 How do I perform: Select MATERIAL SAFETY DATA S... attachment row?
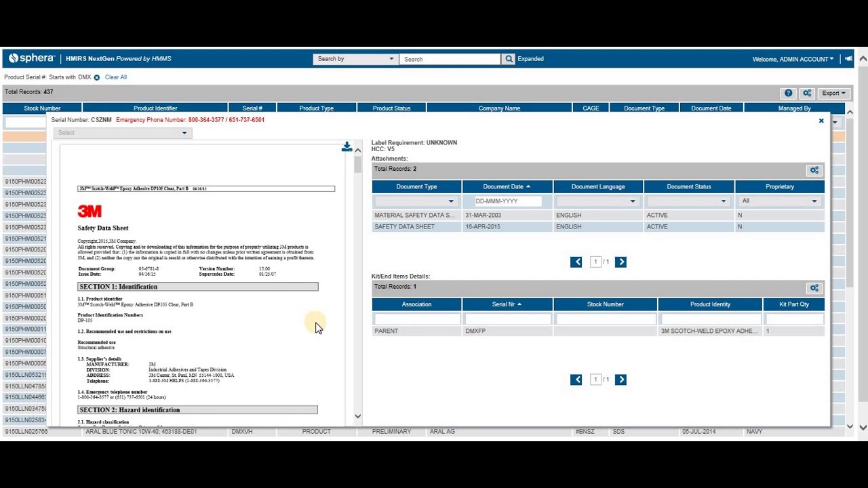[x=598, y=215]
